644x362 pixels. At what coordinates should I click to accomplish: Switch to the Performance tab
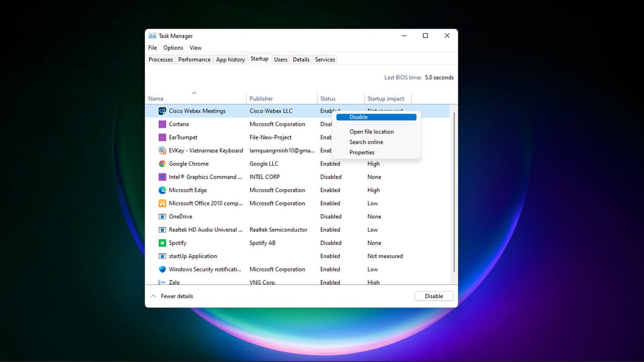(194, 59)
